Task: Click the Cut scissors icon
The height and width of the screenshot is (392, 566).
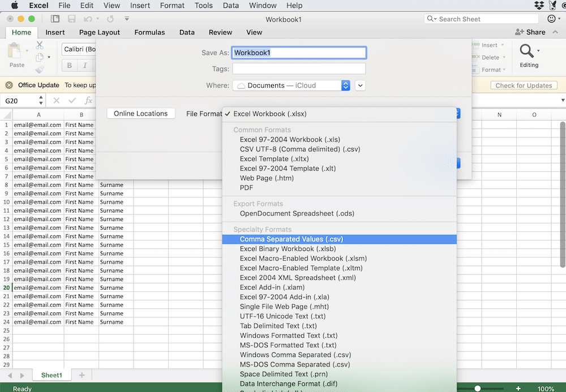Action: pyautogui.click(x=40, y=45)
